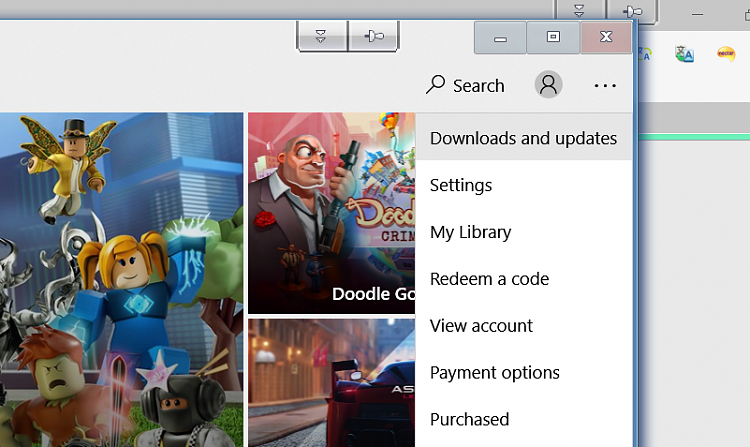750x447 pixels.
Task: Click the user account profile icon
Action: pyautogui.click(x=548, y=85)
